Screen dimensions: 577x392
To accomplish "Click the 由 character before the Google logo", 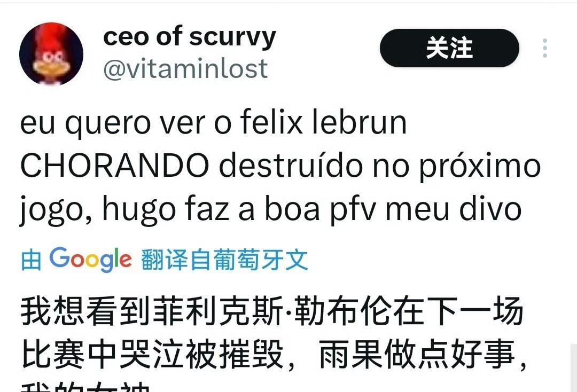I will pos(31,260).
